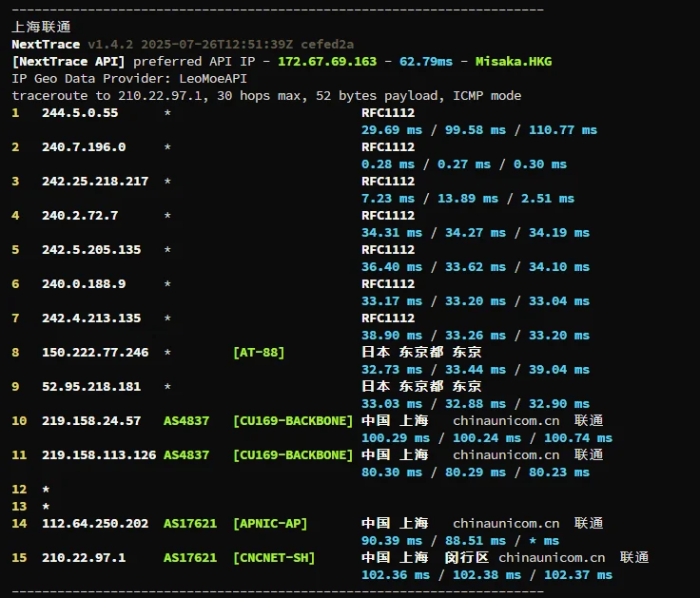Viewport: 700px width, 598px height.
Task: Click the [AT-88] network tag
Action: (259, 353)
